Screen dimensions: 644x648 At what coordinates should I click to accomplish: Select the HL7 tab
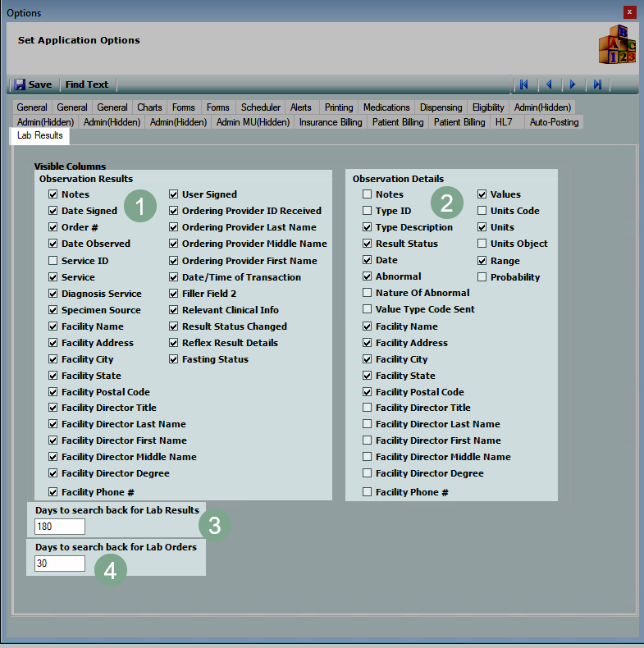click(x=503, y=122)
